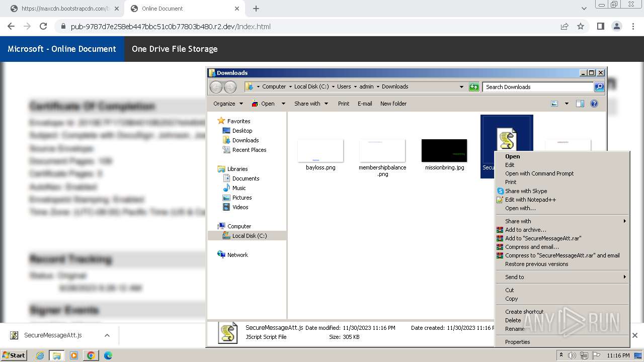Choose Restore previous versions

(x=562, y=264)
